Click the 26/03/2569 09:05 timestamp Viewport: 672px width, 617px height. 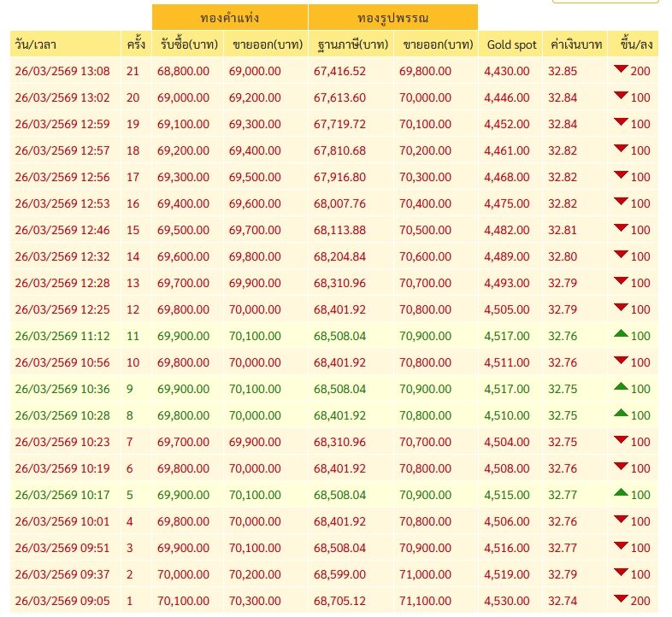coord(62,601)
